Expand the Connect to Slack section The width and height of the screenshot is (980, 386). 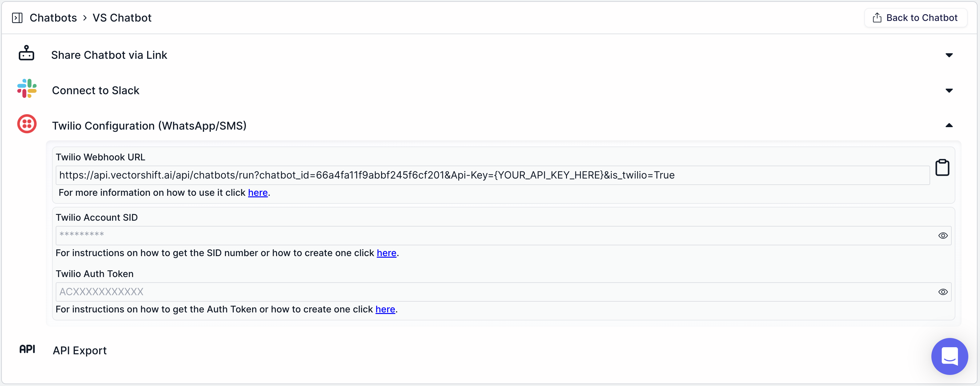949,90
